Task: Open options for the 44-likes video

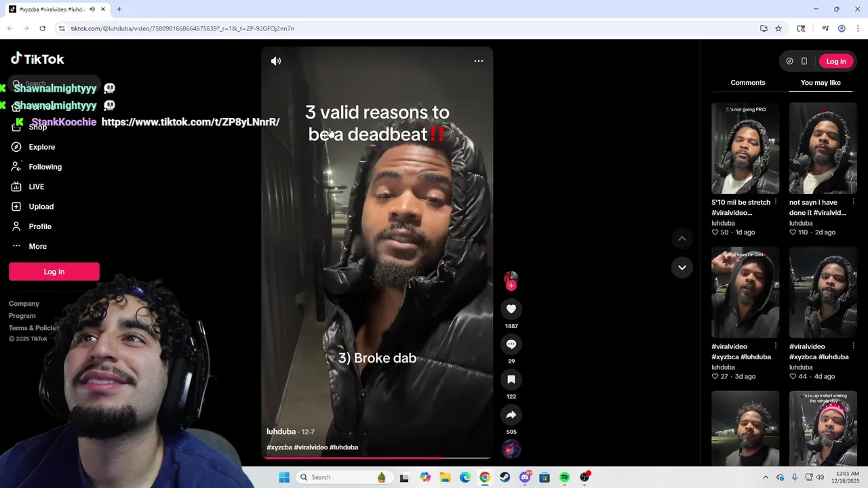Action: [853, 346]
